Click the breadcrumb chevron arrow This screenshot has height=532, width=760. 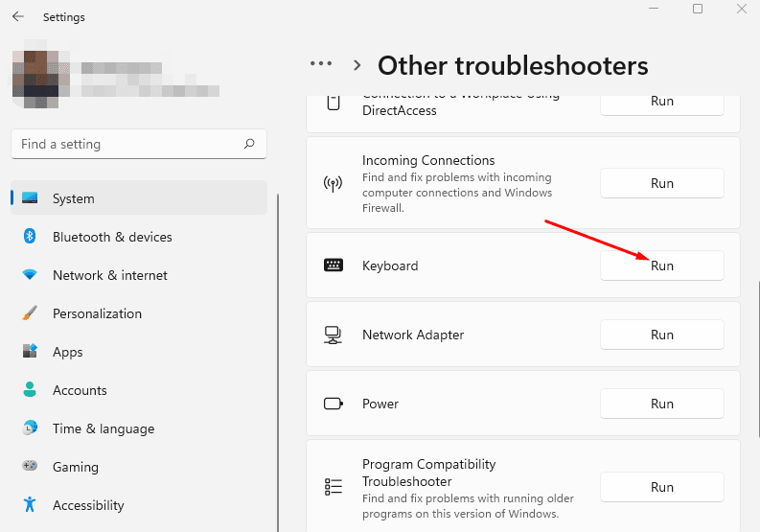357,65
